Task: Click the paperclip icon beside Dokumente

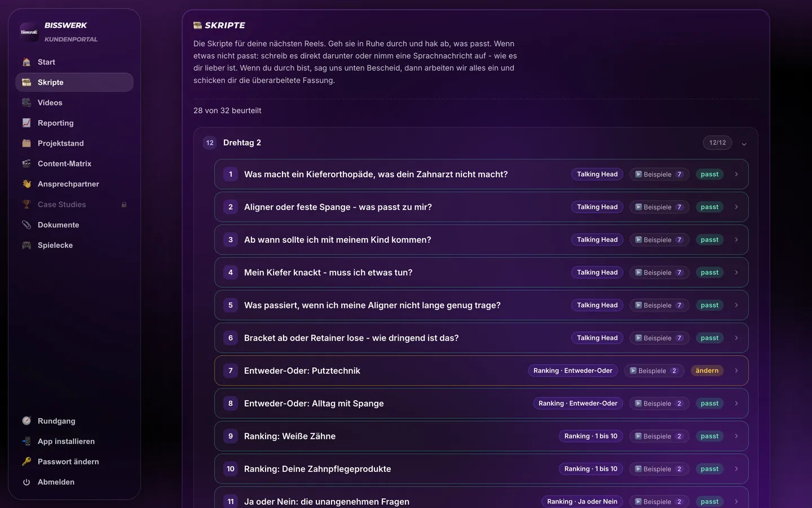Action: 27,225
